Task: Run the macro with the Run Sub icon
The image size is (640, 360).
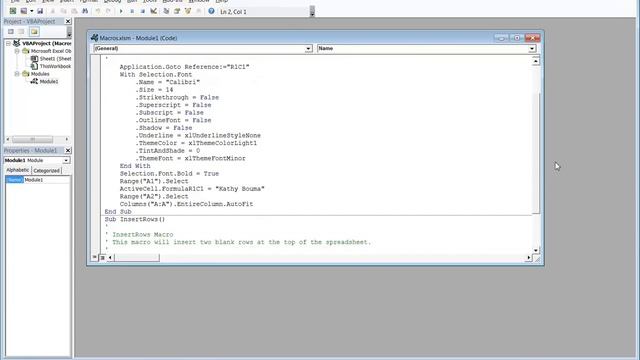Action: click(121, 11)
